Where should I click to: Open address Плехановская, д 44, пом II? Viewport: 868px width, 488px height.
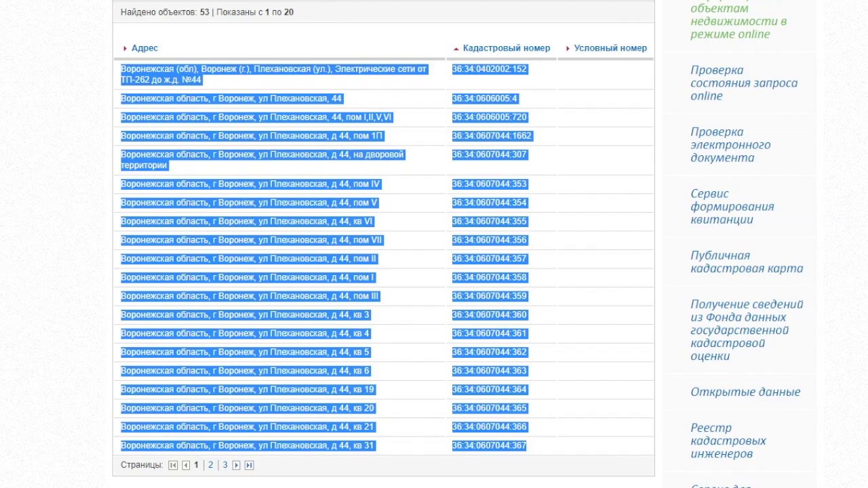pos(249,259)
